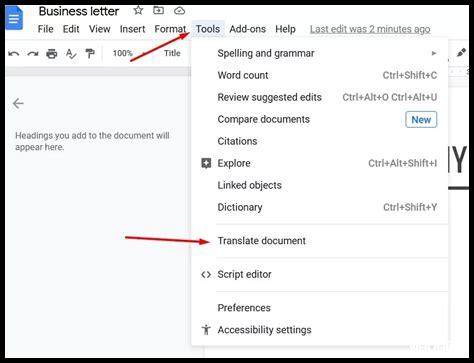This screenshot has width=474, height=363.
Task: Open the Add-ons menu
Action: coord(247,29)
